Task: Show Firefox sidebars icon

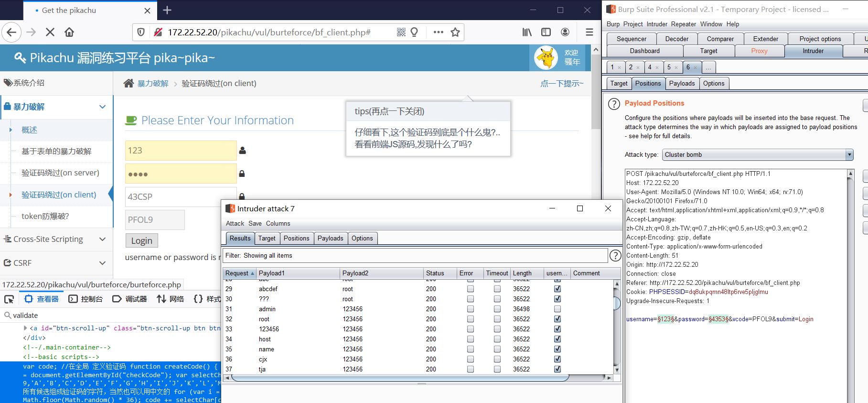Action: tap(546, 32)
